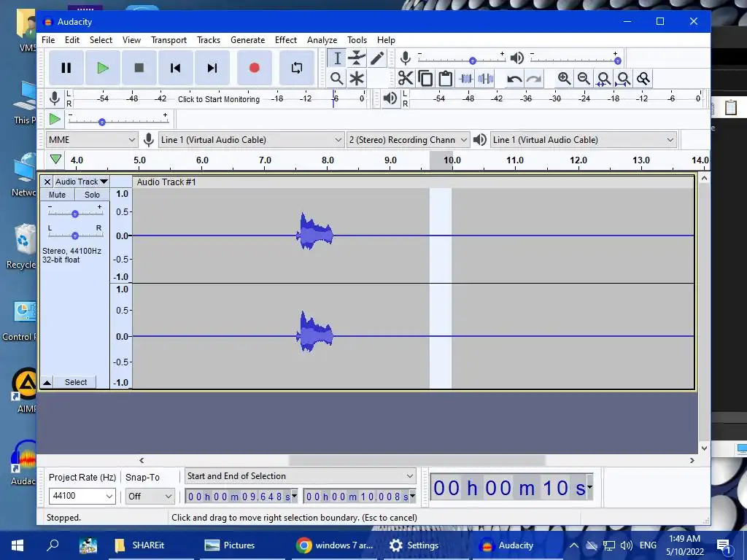The image size is (747, 560).
Task: Stop playback with the Stop button
Action: [139, 68]
